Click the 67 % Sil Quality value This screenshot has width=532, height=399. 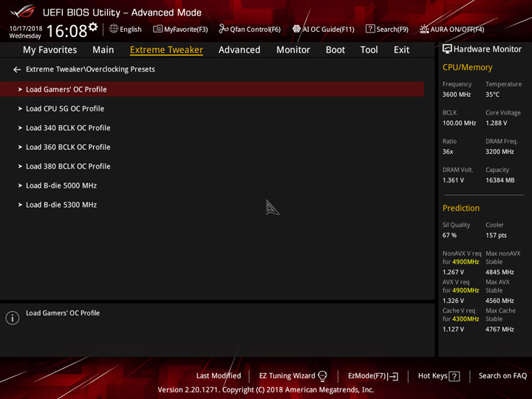click(449, 236)
